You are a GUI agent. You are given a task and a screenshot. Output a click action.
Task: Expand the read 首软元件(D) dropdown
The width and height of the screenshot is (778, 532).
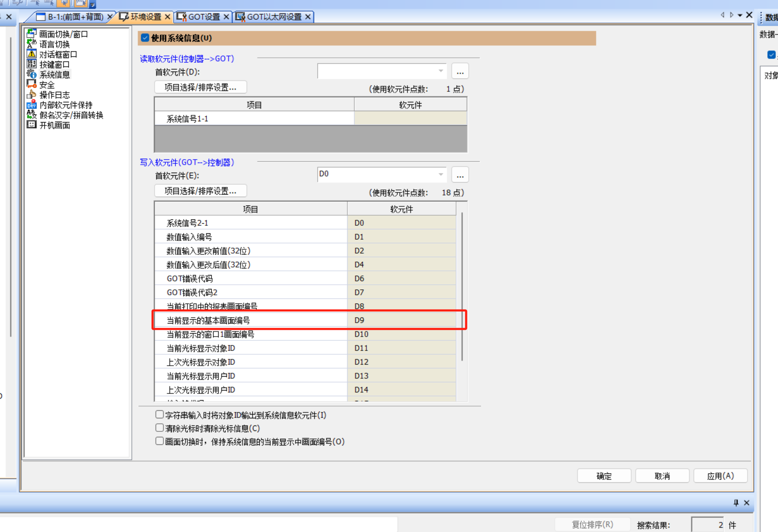(x=440, y=71)
